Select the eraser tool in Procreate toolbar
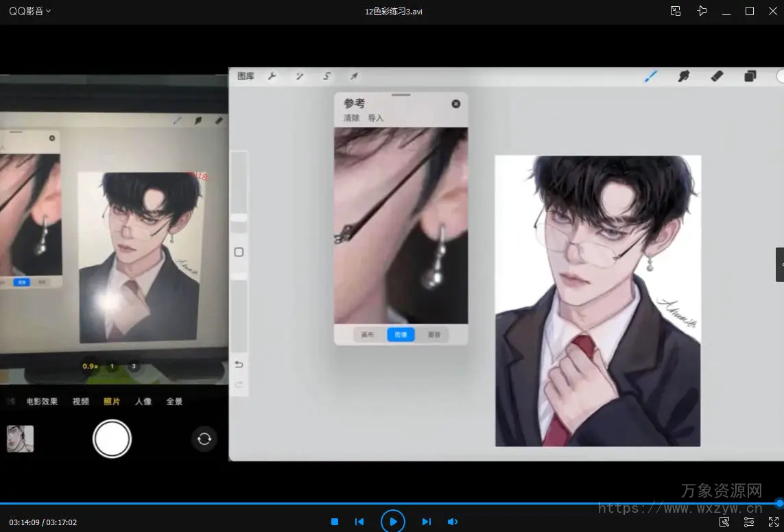 [x=717, y=76]
